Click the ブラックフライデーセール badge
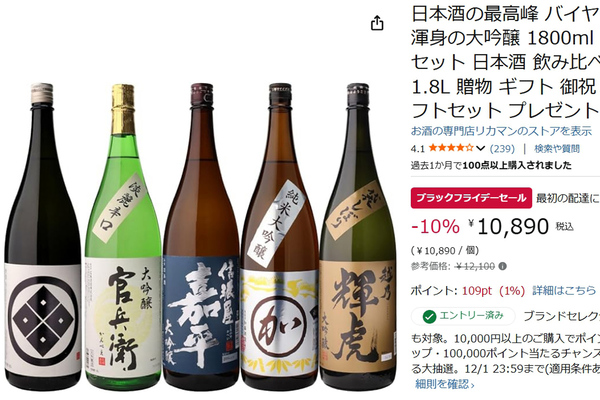The height and width of the screenshot is (400, 600). coord(471,198)
